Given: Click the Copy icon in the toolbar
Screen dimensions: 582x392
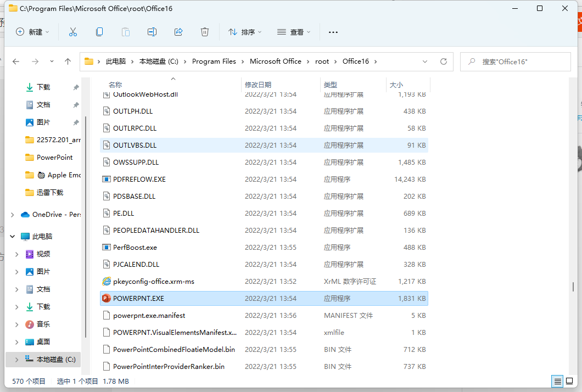Looking at the screenshot, I should [99, 32].
